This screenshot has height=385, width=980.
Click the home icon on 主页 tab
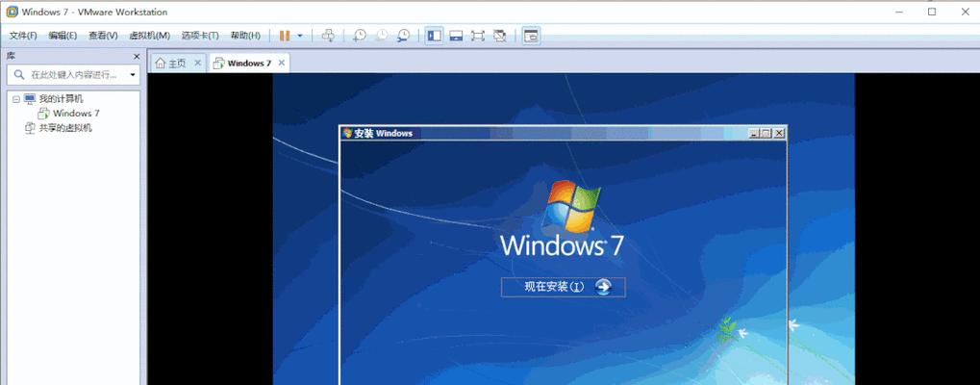[160, 64]
